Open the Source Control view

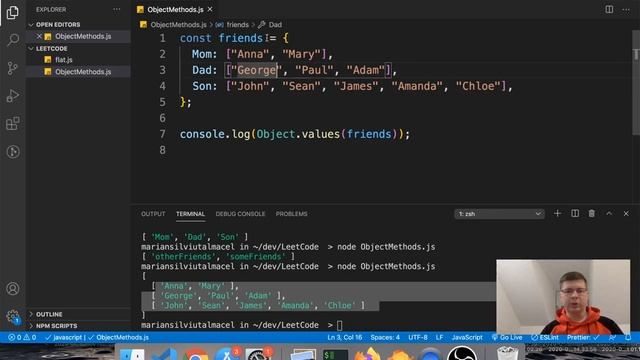click(13, 68)
